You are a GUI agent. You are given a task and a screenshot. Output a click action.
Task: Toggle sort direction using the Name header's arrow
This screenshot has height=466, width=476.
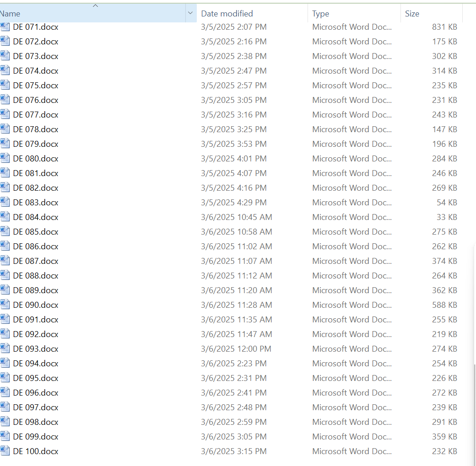click(x=95, y=6)
